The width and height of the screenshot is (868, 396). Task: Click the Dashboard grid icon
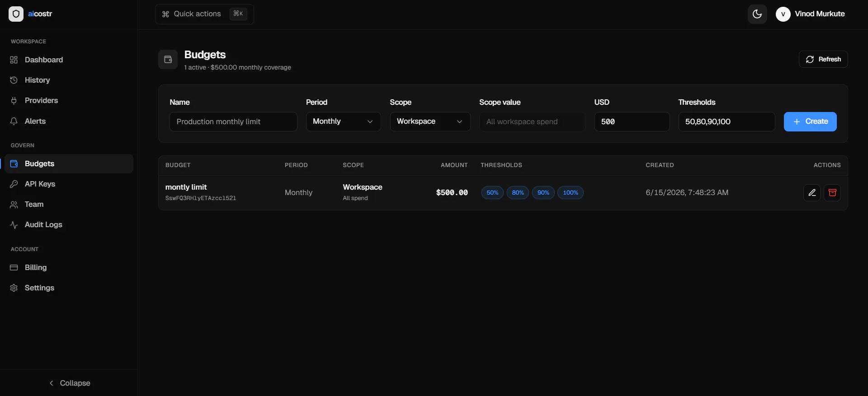click(14, 60)
